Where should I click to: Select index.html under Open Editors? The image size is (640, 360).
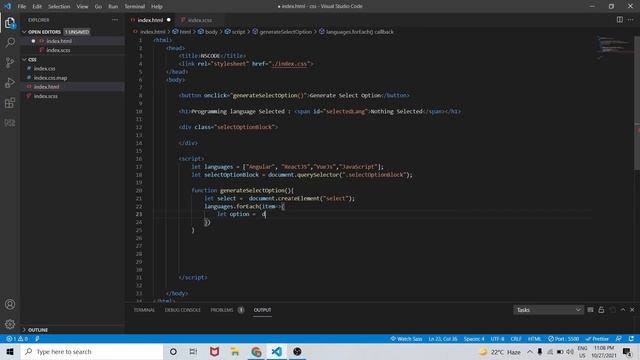pyautogui.click(x=73, y=41)
